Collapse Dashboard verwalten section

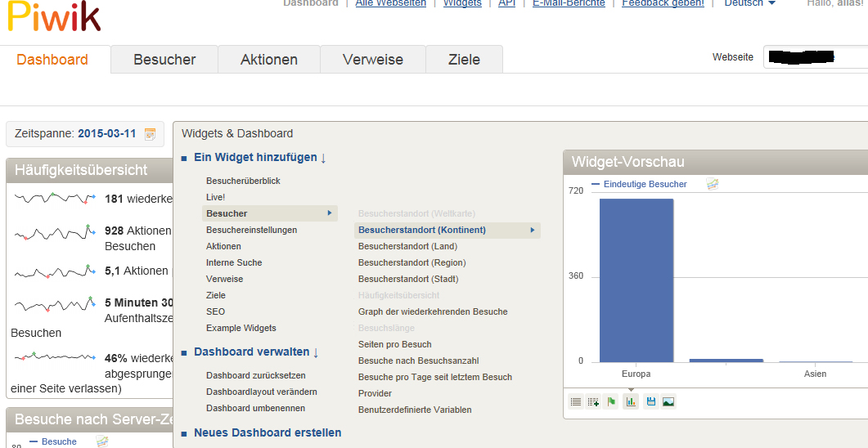(x=256, y=352)
